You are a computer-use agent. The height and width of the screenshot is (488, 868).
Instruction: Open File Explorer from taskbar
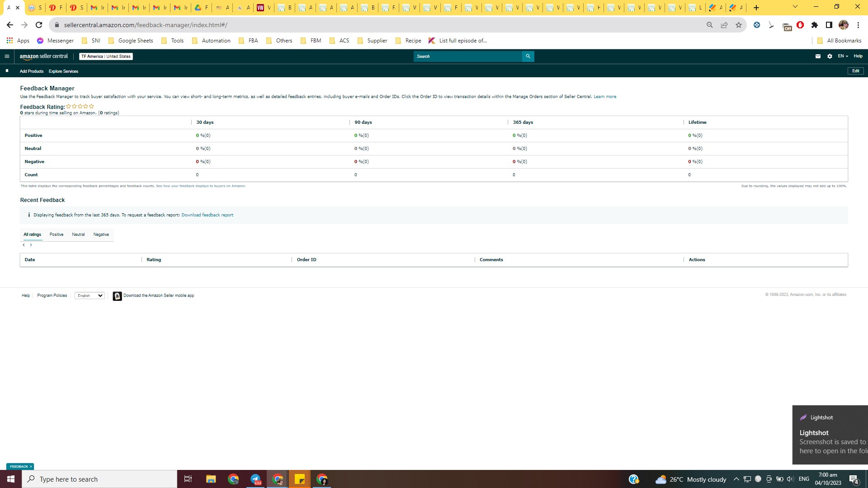pos(211,479)
